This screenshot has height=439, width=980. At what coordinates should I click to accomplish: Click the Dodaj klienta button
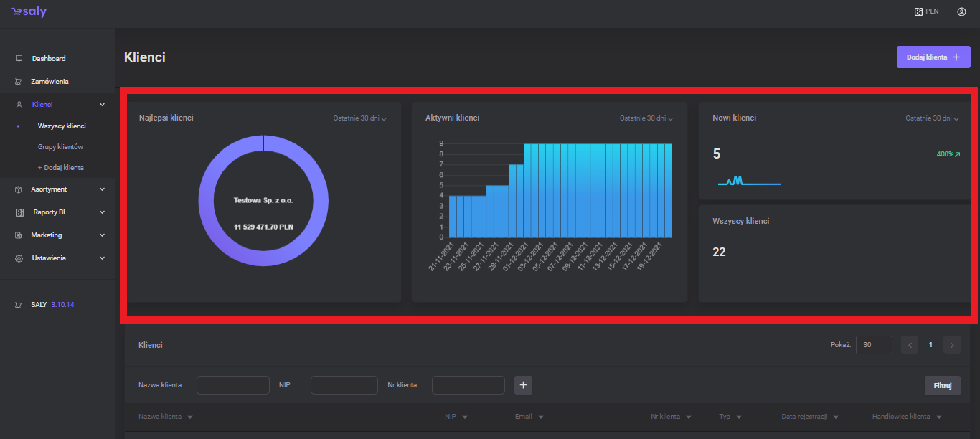[x=933, y=57]
